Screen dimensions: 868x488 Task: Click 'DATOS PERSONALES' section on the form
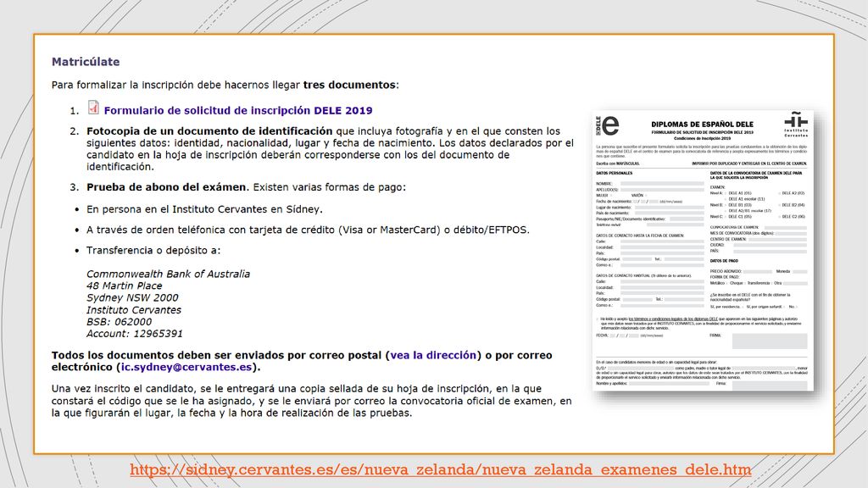(x=614, y=173)
